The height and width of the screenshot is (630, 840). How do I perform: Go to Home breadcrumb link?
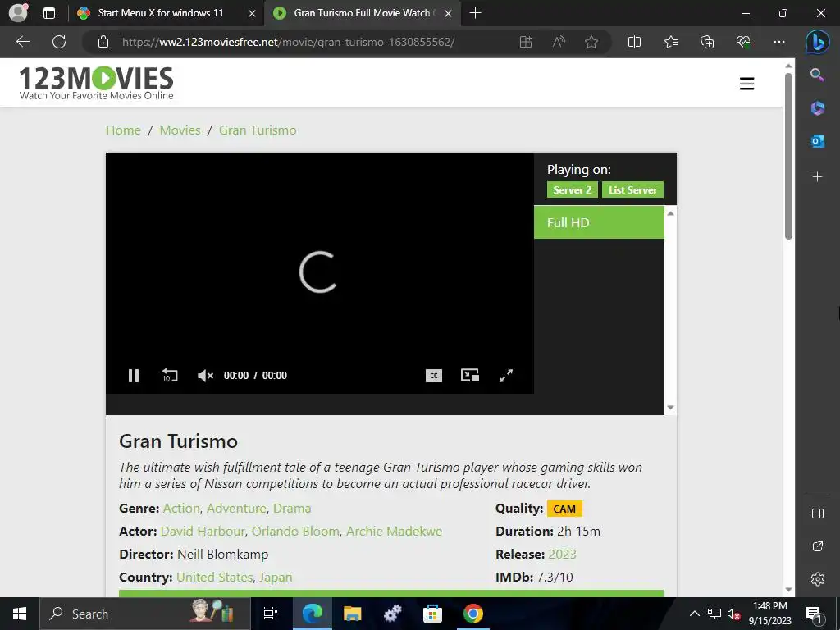pos(123,130)
